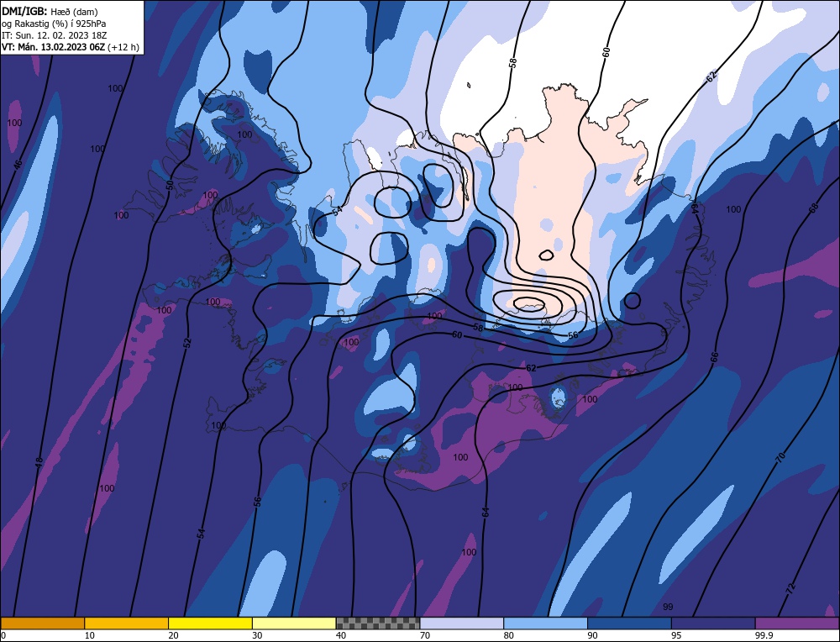Screen dimensions: 840x642
Task: Click the purple legend swatch above 99.9
Action: [x=797, y=624]
